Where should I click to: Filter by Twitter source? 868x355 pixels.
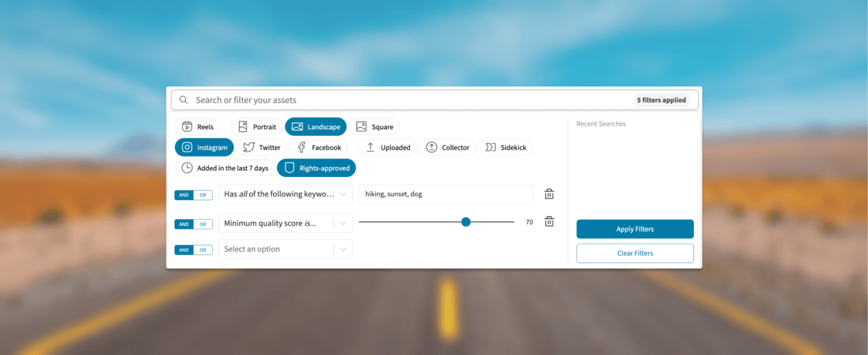[x=262, y=147]
